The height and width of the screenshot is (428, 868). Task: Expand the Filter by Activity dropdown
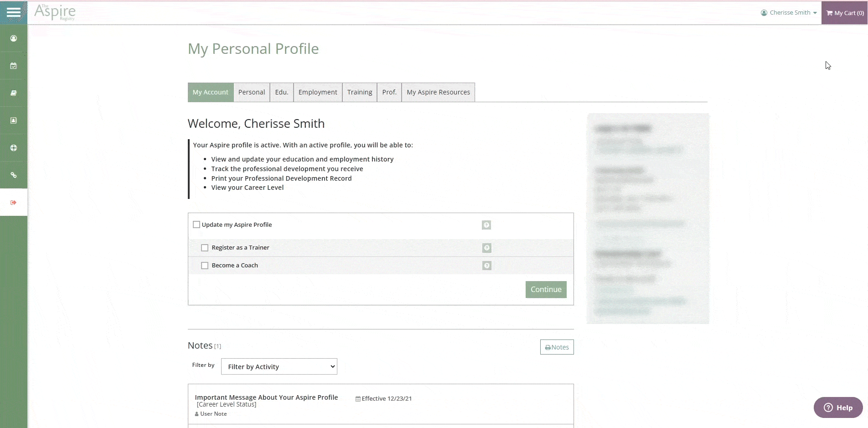click(279, 366)
